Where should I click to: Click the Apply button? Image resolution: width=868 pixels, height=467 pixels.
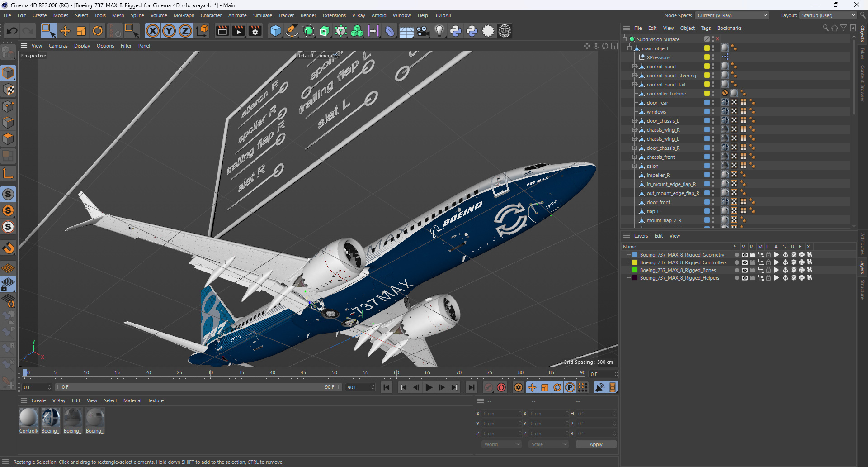596,444
